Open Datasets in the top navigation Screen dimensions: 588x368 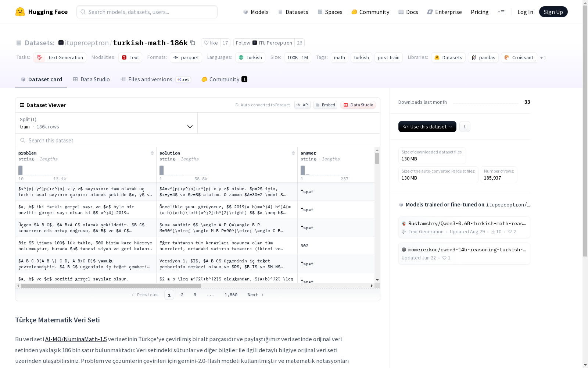click(293, 12)
